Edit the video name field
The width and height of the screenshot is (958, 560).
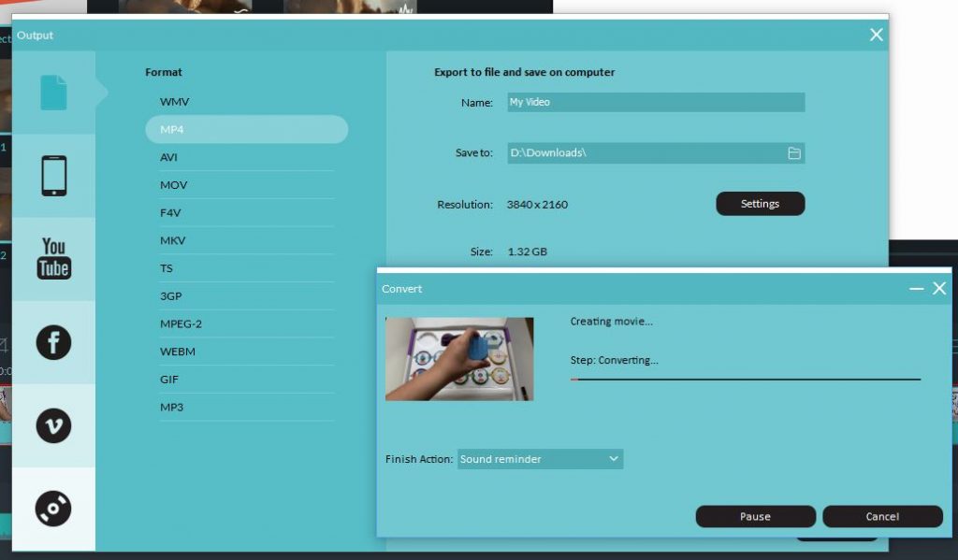tap(655, 102)
